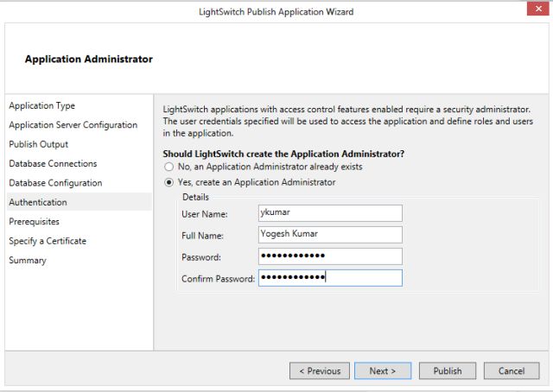Screen dimensions: 553x392
Task: Jump to the Summary step
Action: click(28, 260)
